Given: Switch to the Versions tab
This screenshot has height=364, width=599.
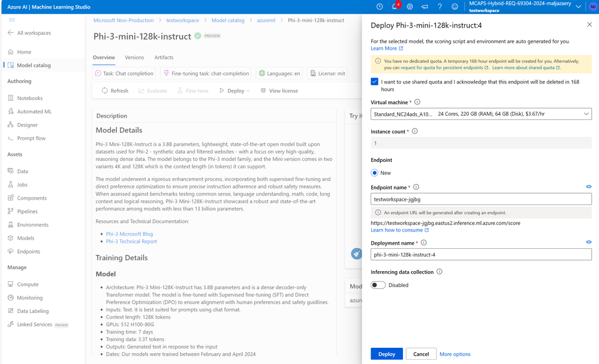Looking at the screenshot, I should click(x=134, y=58).
